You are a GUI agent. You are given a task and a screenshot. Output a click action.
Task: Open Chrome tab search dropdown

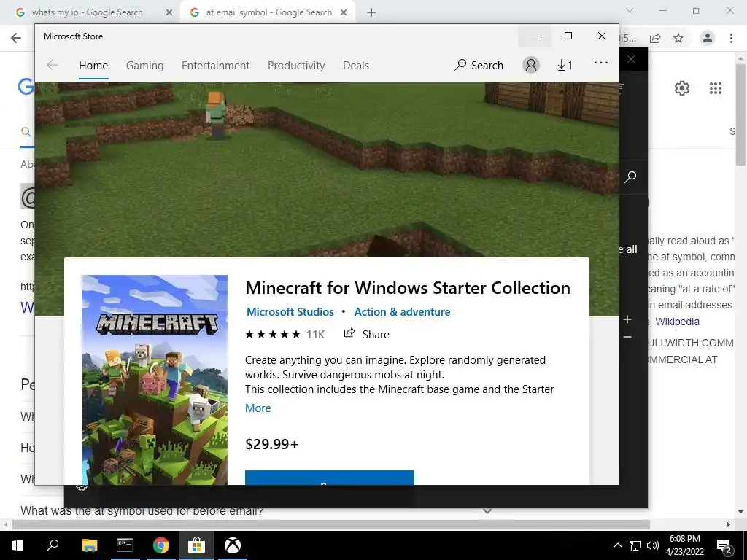pyautogui.click(x=630, y=10)
